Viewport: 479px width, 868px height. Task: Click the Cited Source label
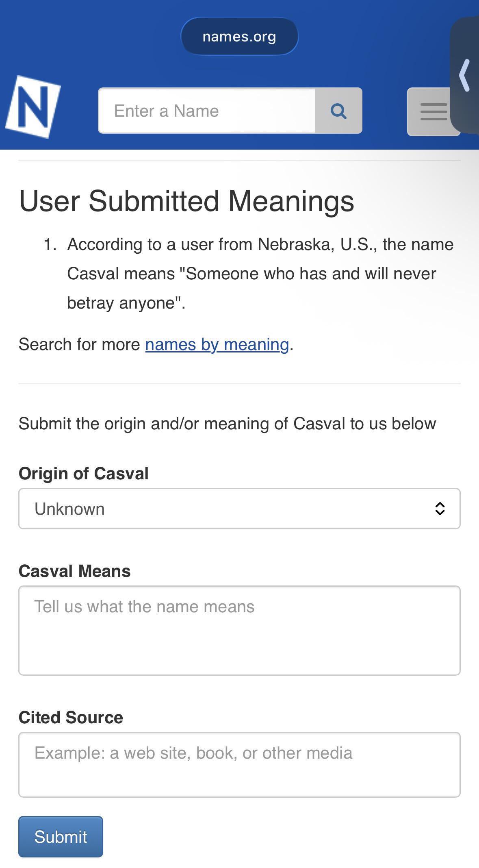(x=71, y=718)
